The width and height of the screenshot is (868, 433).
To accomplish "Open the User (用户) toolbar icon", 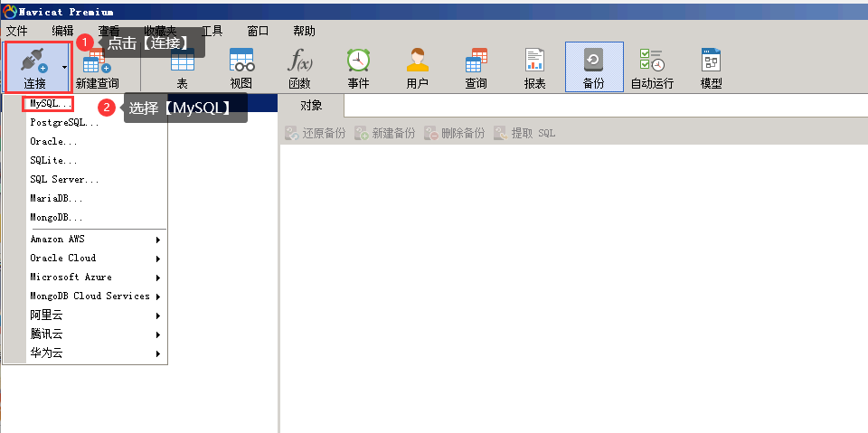I will [418, 60].
